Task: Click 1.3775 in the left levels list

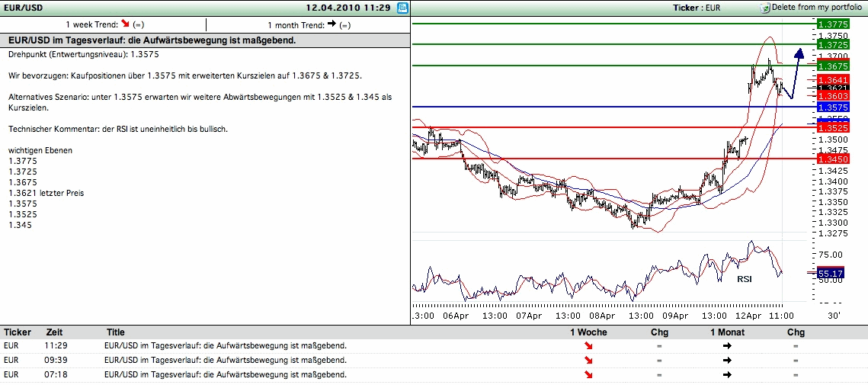Action: click(x=23, y=161)
